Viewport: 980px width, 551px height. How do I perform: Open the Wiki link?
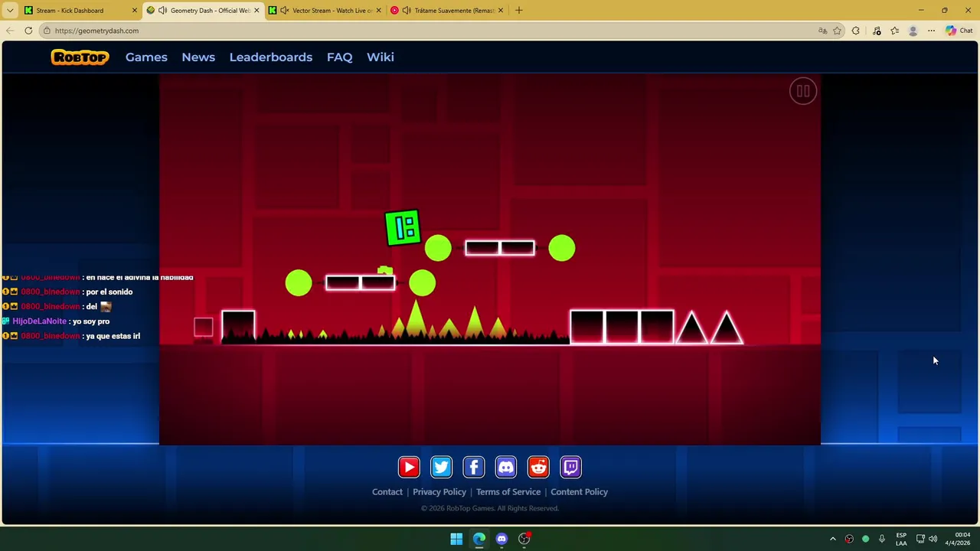coord(381,57)
